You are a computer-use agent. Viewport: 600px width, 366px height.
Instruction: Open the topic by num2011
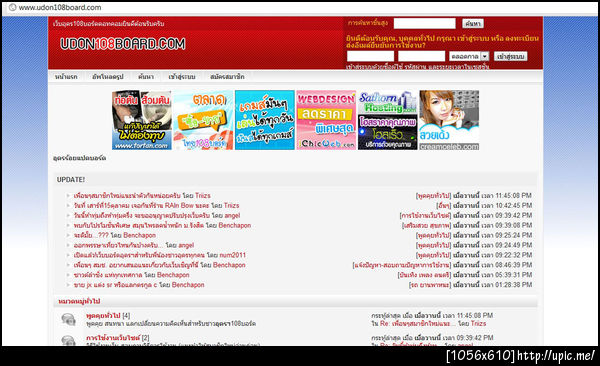[139, 255]
